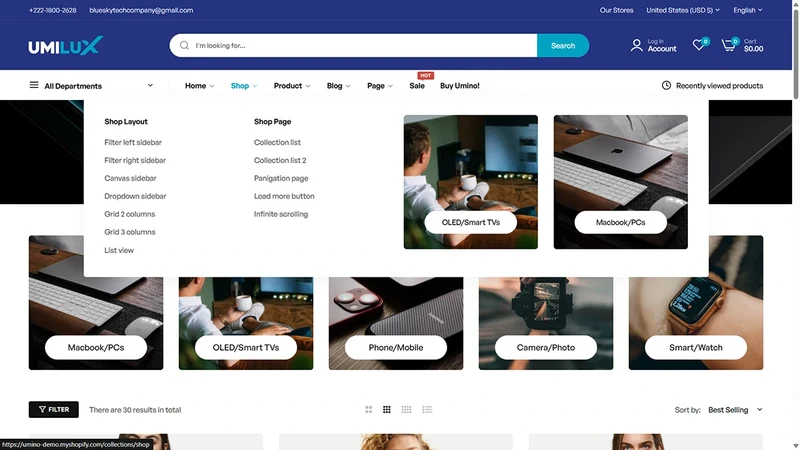Open OLED/Smart TVs category card below menu
Viewport: 800px width, 450px height.
tap(246, 347)
